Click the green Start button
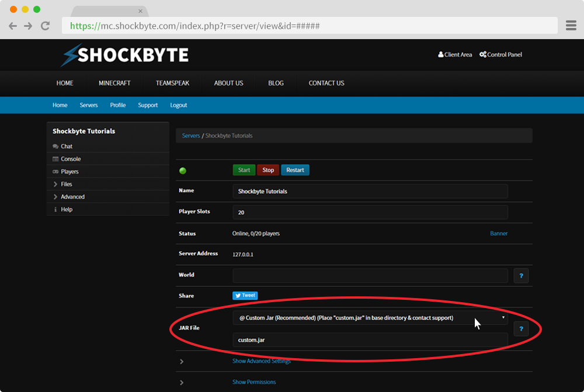 (x=244, y=170)
